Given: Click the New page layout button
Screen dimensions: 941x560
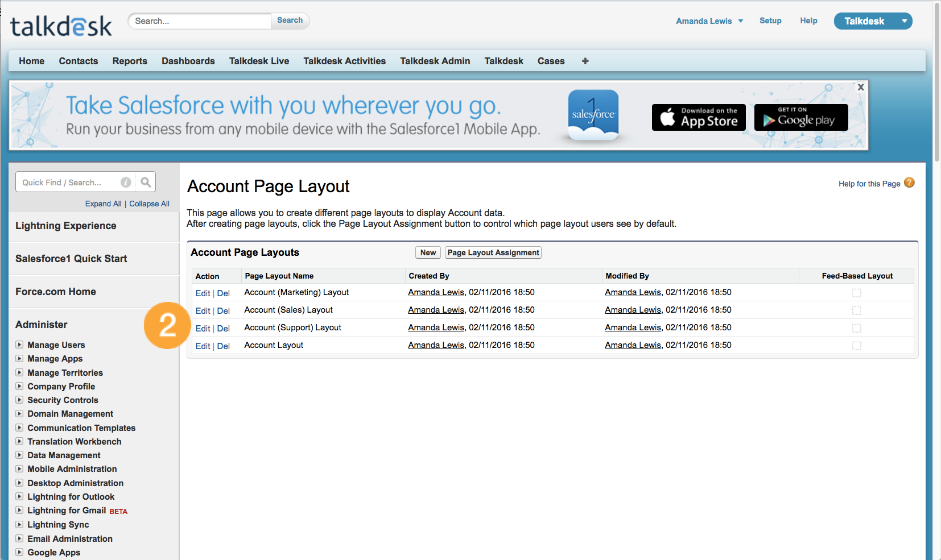Looking at the screenshot, I should coord(428,252).
